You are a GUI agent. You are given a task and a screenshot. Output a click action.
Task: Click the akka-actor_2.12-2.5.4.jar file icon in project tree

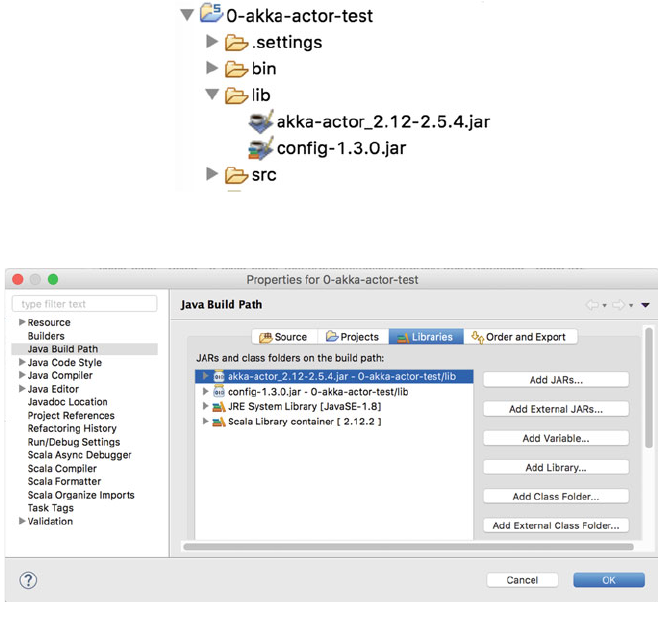(260, 122)
